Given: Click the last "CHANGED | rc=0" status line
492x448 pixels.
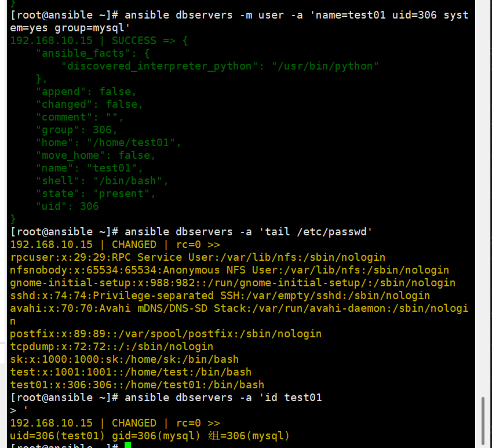Looking at the screenshot, I should 115,423.
